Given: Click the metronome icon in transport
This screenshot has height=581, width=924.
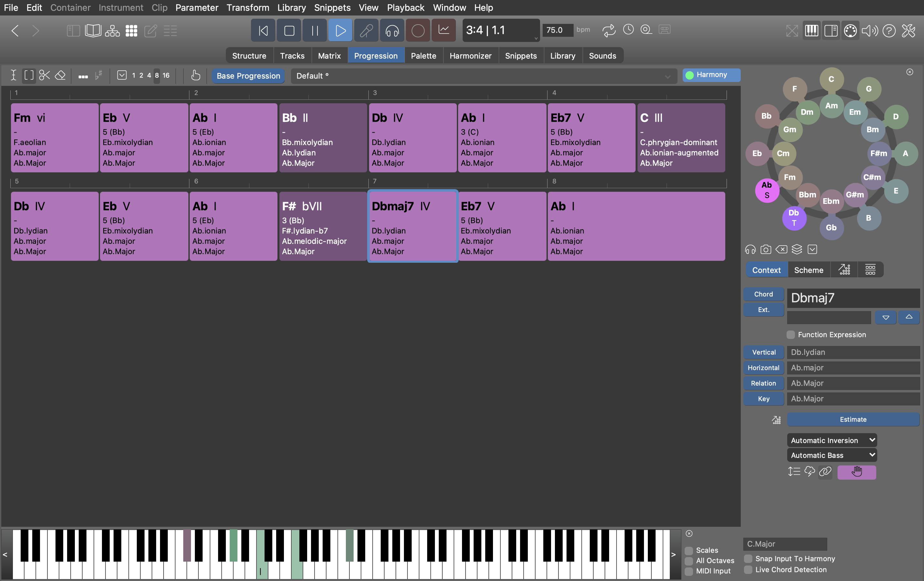Looking at the screenshot, I should coord(628,30).
